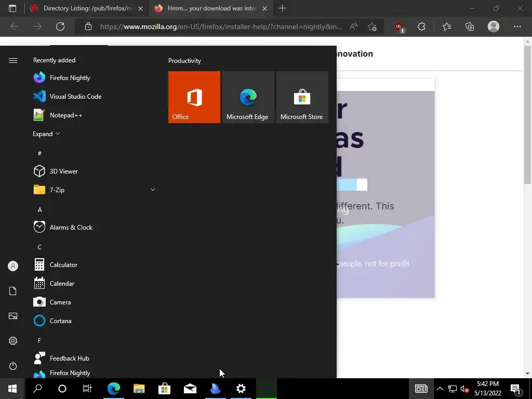This screenshot has height=399, width=532.
Task: Open user account icon in Start sidebar
Action: point(13,266)
